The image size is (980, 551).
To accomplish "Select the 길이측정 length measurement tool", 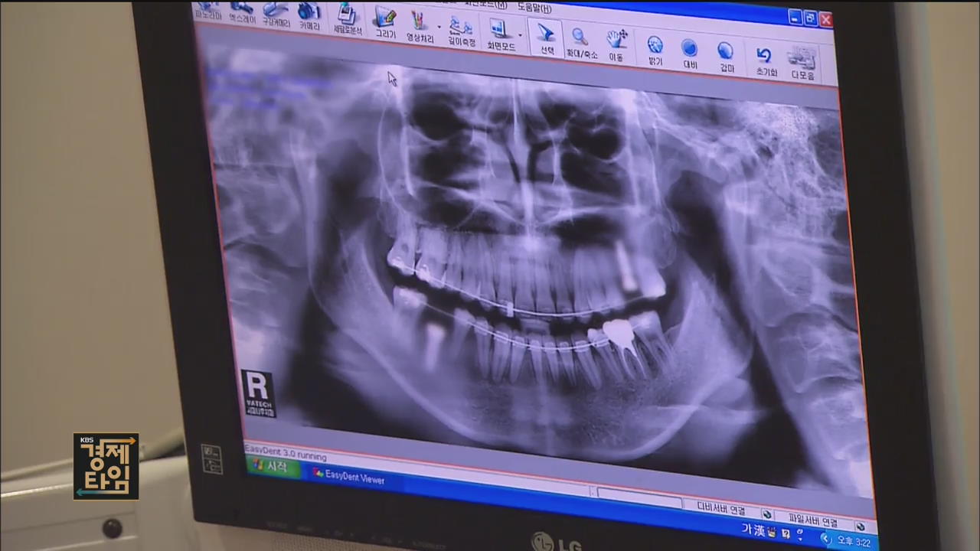I will tap(461, 31).
